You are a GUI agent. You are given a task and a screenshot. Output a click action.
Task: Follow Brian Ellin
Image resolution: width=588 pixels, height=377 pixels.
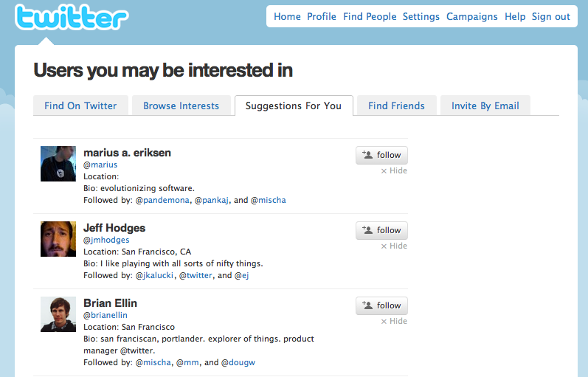(381, 305)
